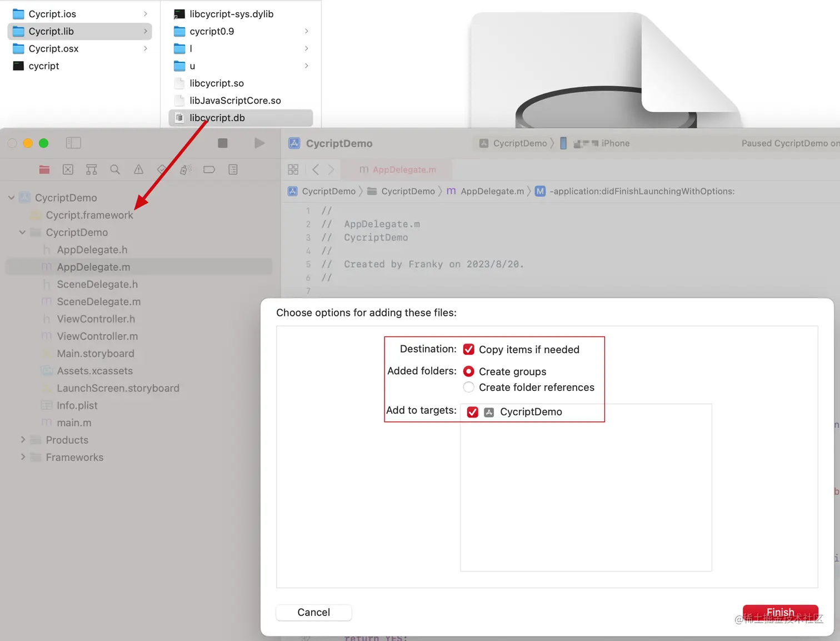Expand the cycript0.9 folder chevron
840x641 pixels.
[306, 31]
